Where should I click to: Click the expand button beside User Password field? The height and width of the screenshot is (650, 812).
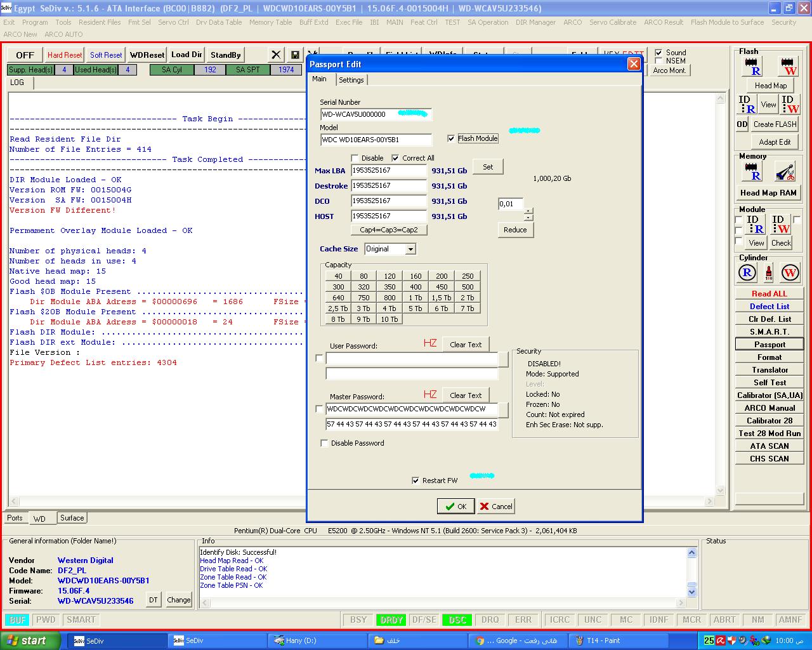click(504, 359)
